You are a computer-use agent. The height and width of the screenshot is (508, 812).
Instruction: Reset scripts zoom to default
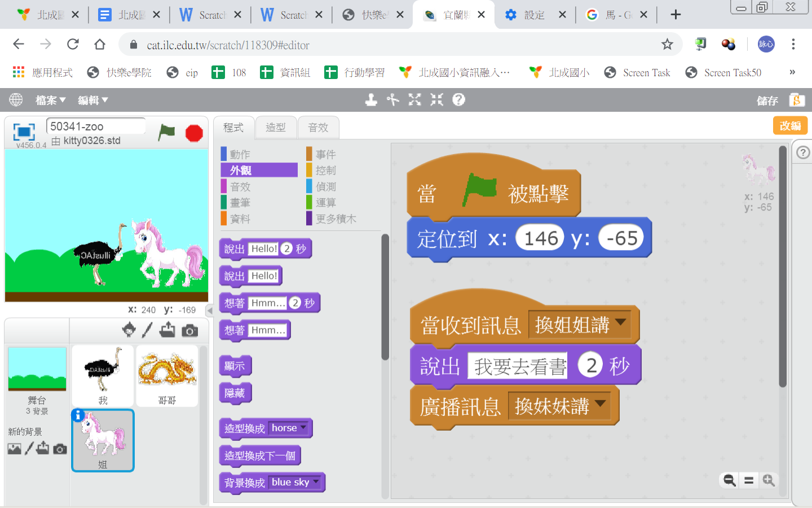point(749,480)
